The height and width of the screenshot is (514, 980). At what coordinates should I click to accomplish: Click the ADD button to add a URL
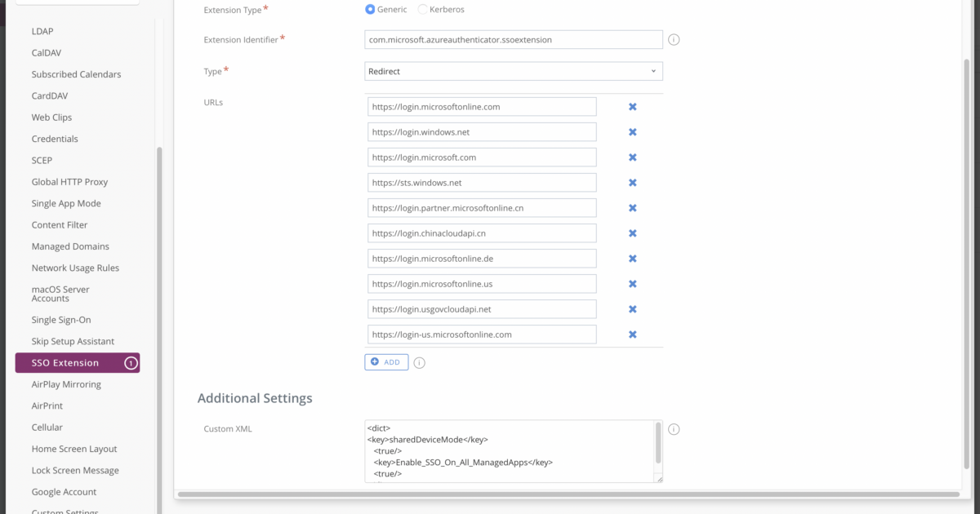tap(385, 361)
